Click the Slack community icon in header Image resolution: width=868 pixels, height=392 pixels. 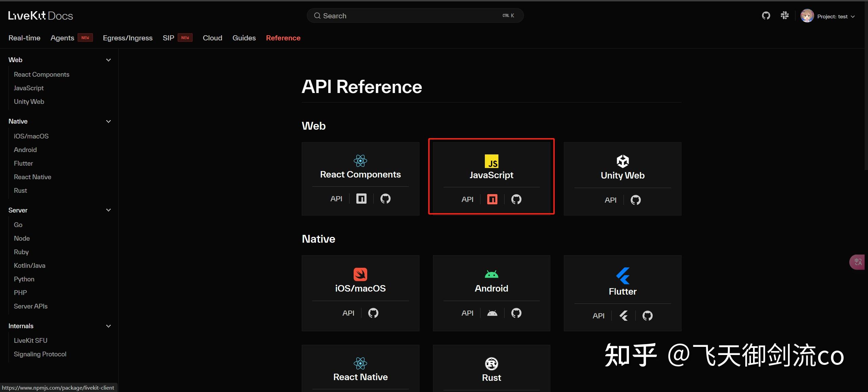point(785,16)
